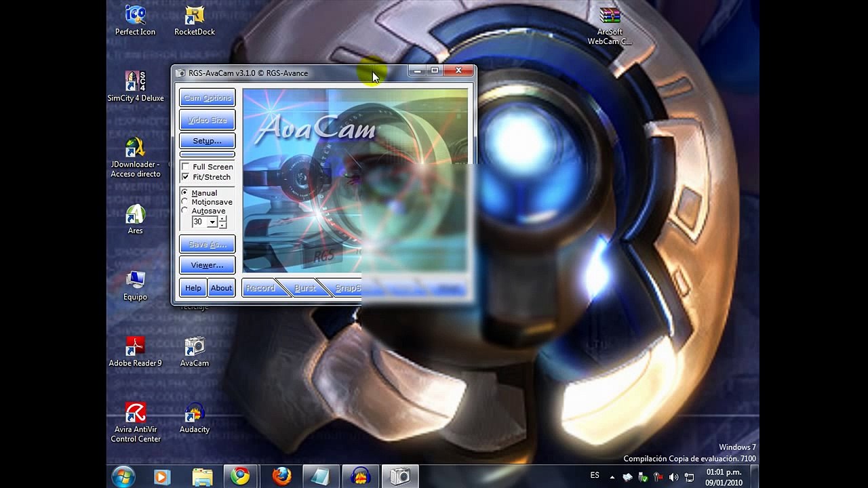Click the notepad-style taskbar icon
This screenshot has height=488, width=868.
pyautogui.click(x=319, y=477)
